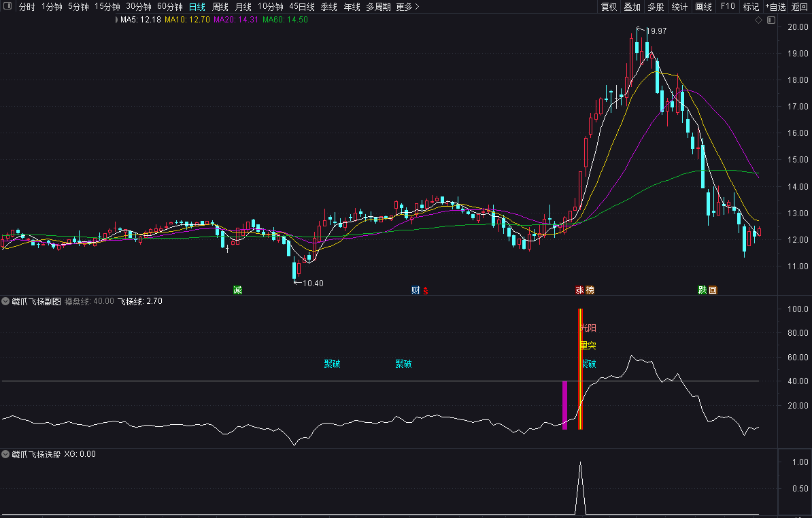Screen dimensions: 812x518
Task: Click the 画线 drawing button
Action: coord(703,7)
